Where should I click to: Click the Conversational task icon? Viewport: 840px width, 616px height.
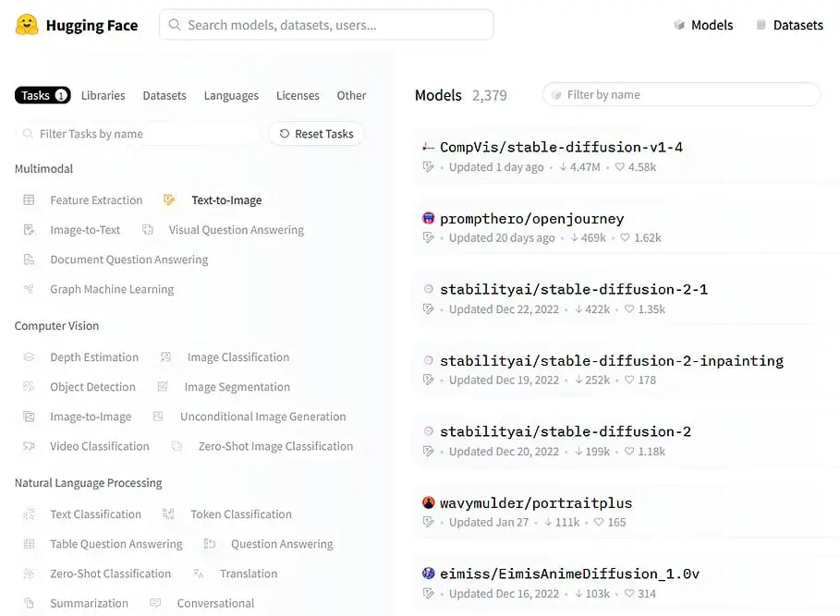(155, 604)
